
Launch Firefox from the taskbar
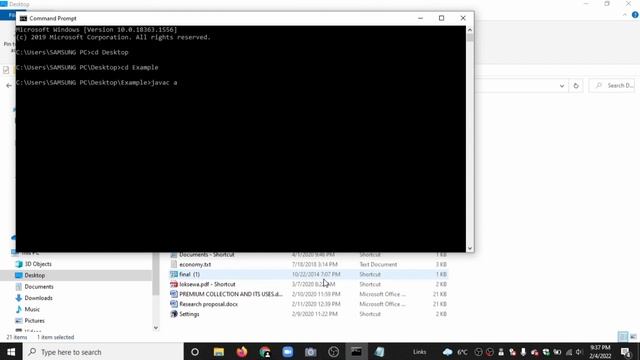click(x=242, y=352)
